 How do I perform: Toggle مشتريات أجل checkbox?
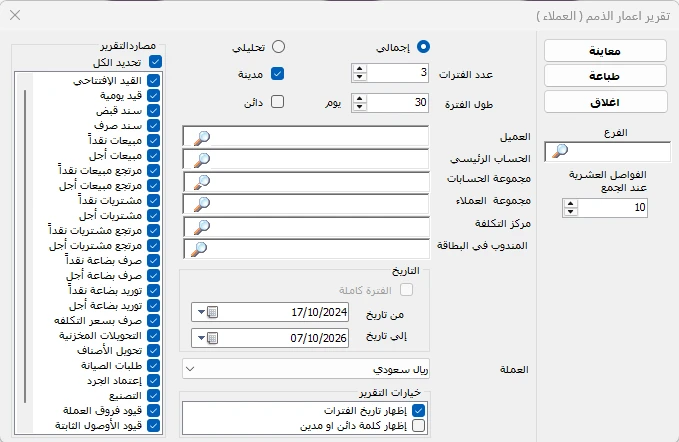point(153,215)
